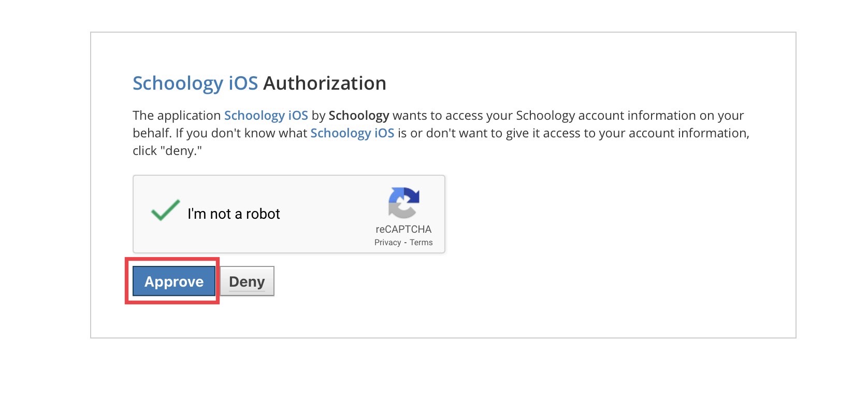Toggle the "I'm not a robot" green checkmark
The image size is (868, 409).
(165, 210)
